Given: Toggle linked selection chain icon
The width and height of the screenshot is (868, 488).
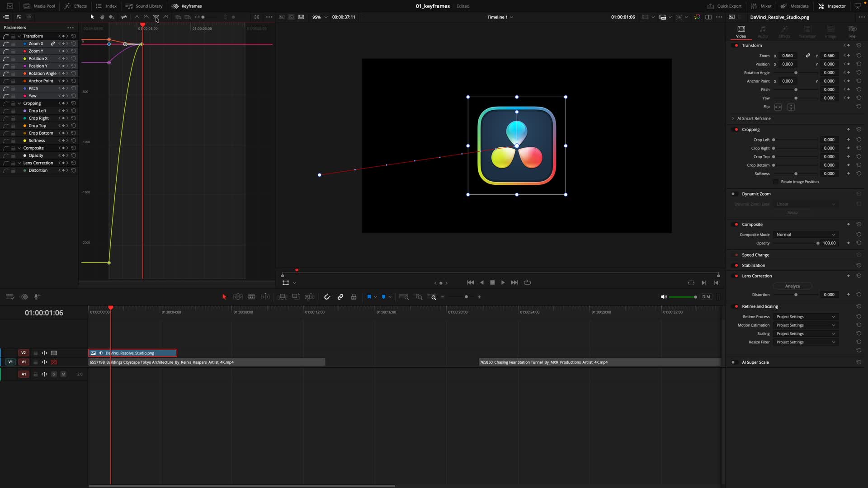Looking at the screenshot, I should (340, 297).
